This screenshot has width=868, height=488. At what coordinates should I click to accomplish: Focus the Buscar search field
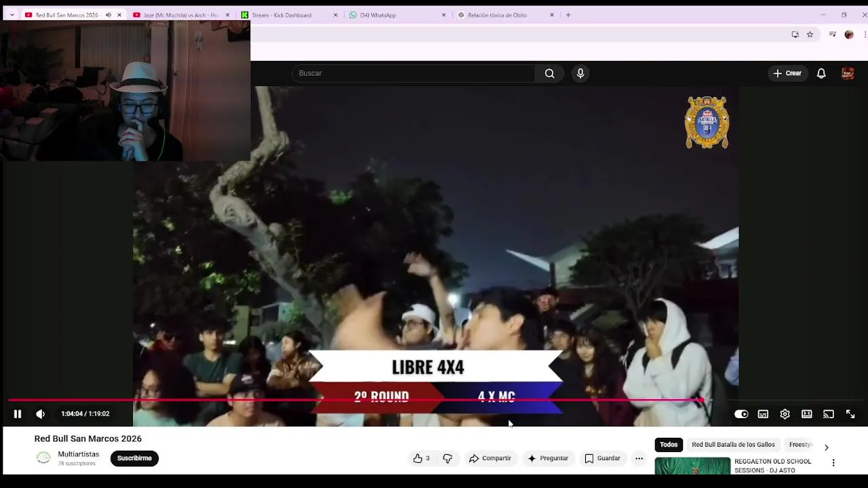(x=414, y=73)
